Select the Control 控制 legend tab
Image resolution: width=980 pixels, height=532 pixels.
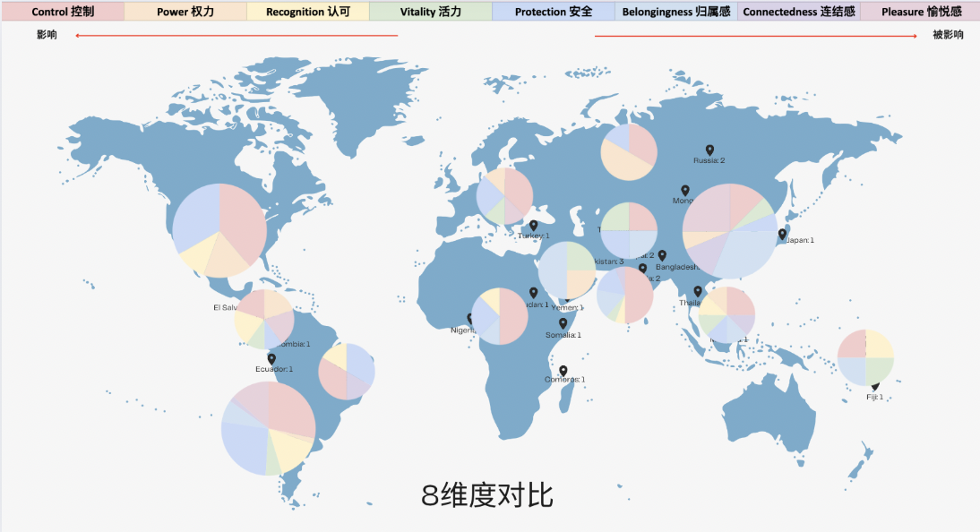(x=63, y=12)
